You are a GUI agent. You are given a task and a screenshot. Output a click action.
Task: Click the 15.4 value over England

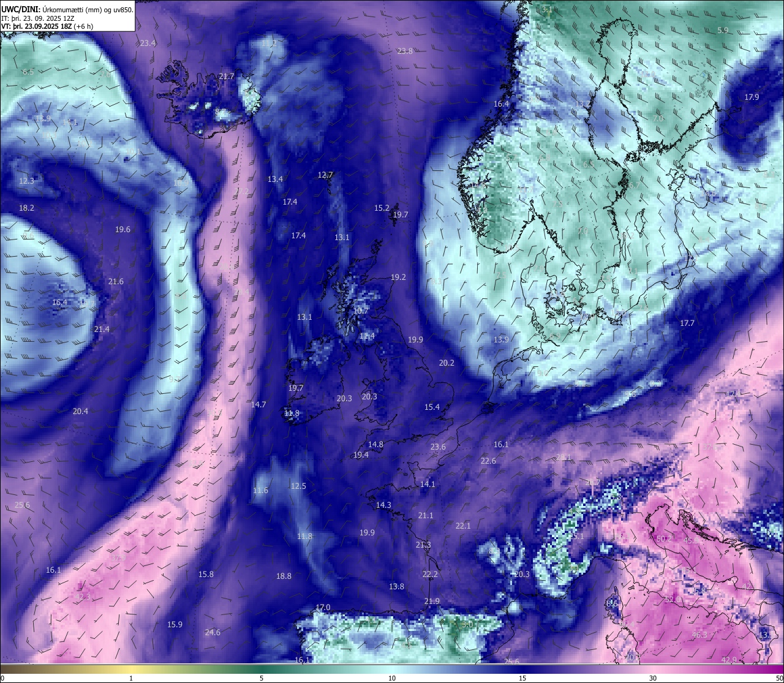click(x=432, y=407)
